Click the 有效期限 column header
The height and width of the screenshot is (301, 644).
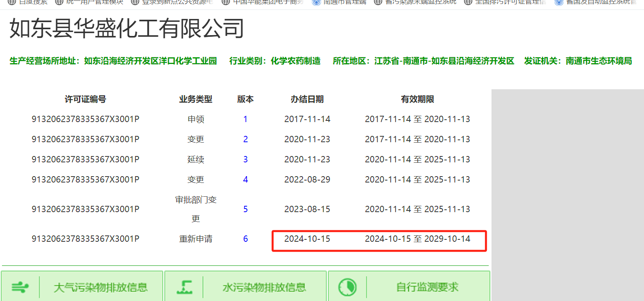pyautogui.click(x=418, y=99)
